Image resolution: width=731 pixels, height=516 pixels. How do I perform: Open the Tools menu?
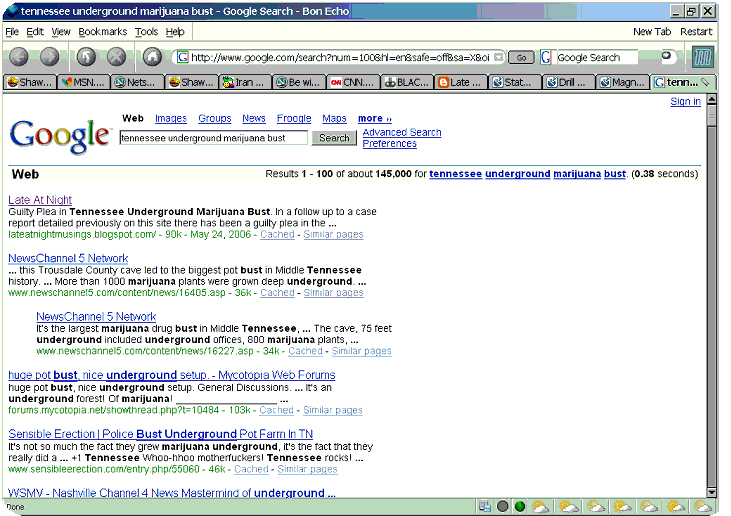pos(146,32)
